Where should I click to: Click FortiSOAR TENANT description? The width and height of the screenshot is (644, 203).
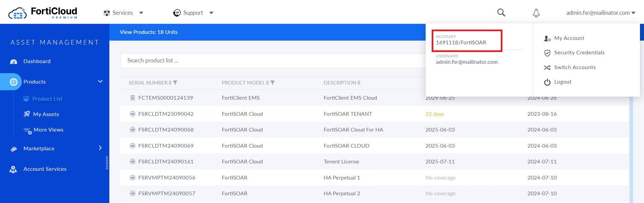point(348,114)
